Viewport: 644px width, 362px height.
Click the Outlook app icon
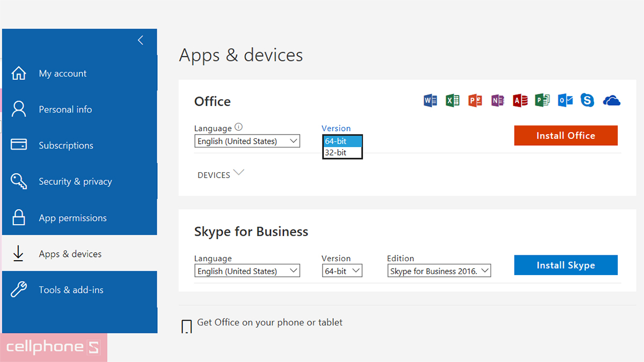coord(565,100)
